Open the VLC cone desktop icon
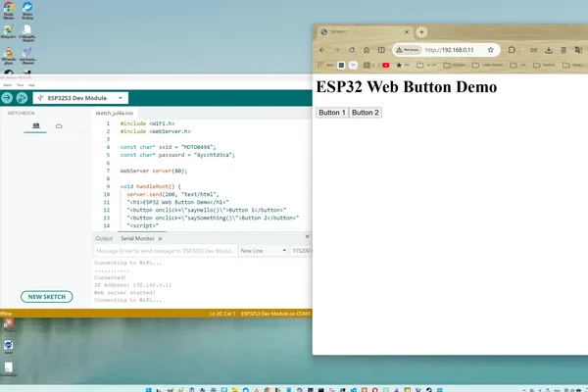 click(x=8, y=56)
